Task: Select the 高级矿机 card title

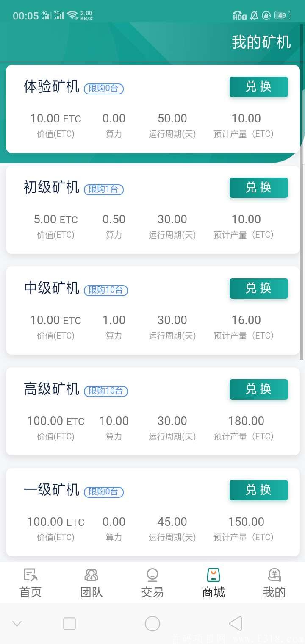Action: click(x=51, y=389)
